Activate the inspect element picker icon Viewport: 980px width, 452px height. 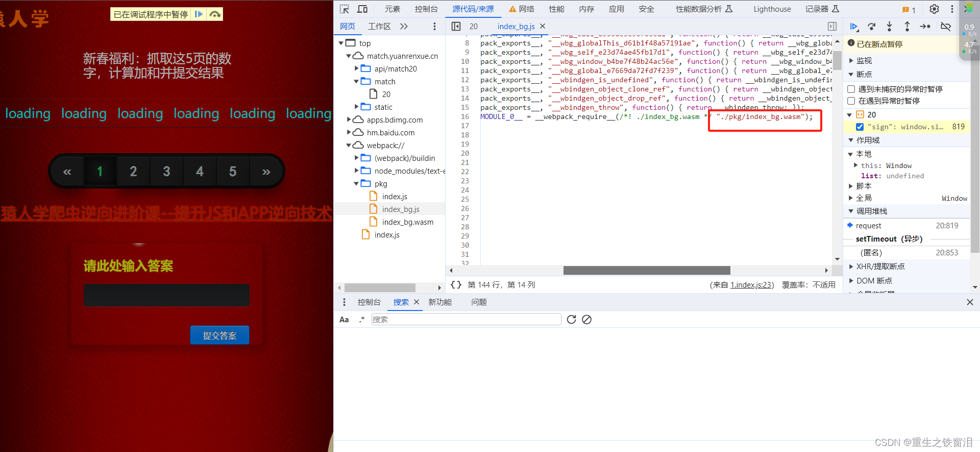point(345,9)
